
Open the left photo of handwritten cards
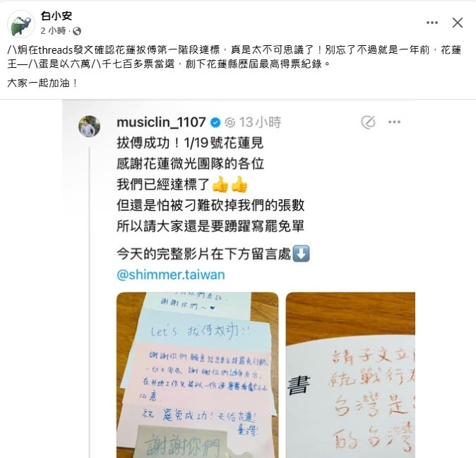click(197, 375)
